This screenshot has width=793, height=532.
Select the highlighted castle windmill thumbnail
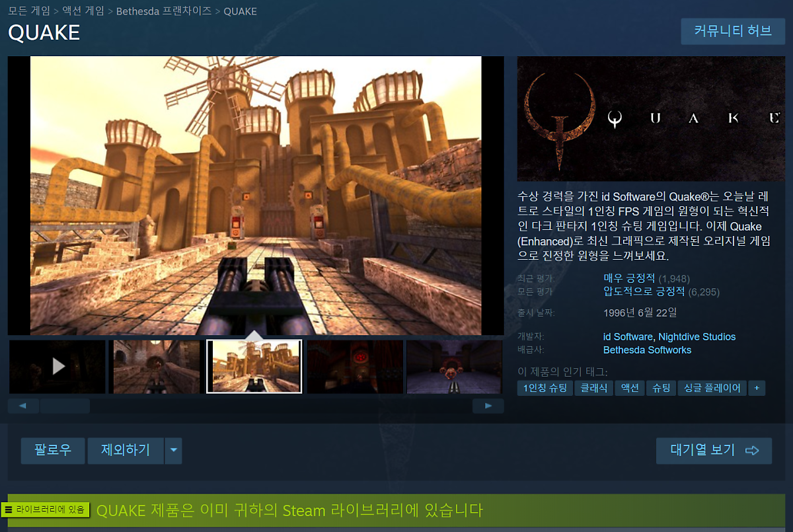coord(254,367)
